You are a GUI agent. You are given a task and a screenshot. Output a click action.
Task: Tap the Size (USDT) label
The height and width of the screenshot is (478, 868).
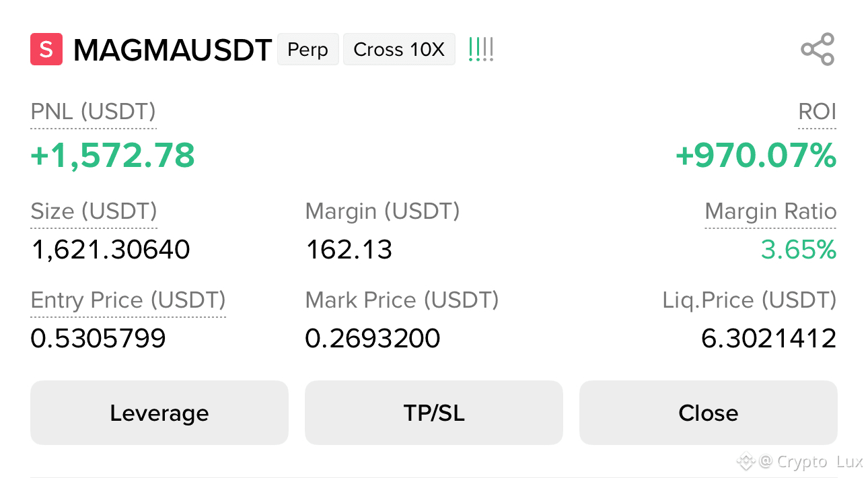94,211
